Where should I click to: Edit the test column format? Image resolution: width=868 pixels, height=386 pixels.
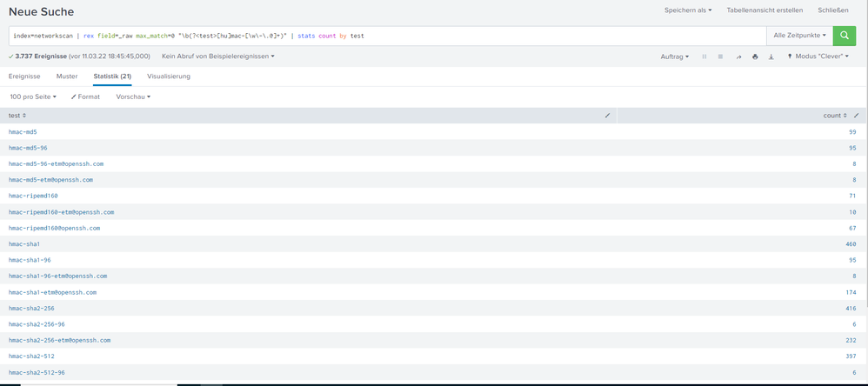point(607,115)
